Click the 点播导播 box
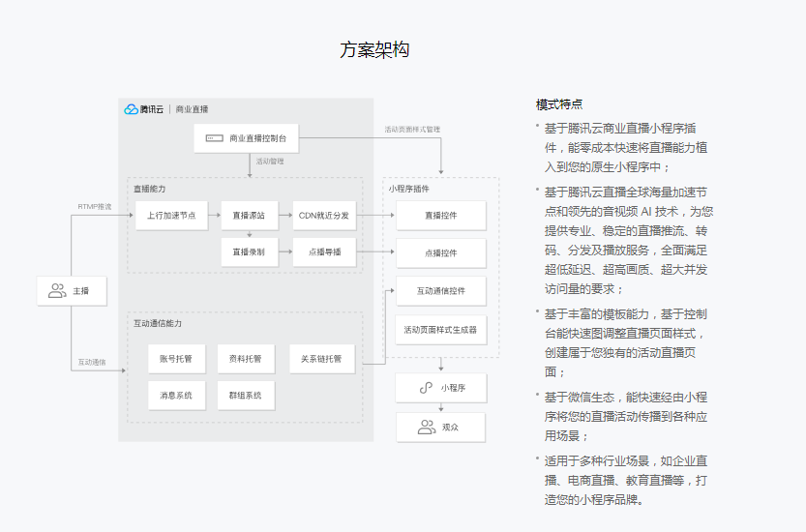The width and height of the screenshot is (806, 532). (x=324, y=251)
